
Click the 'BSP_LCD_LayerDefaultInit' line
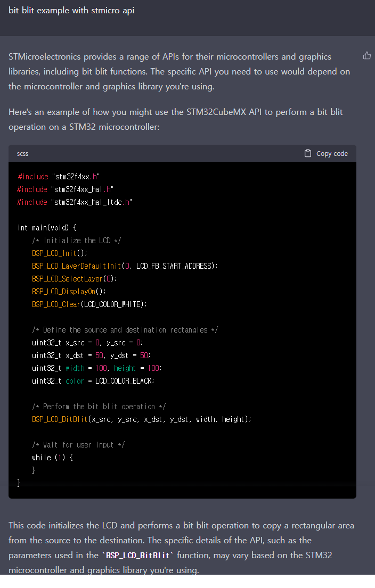click(125, 266)
